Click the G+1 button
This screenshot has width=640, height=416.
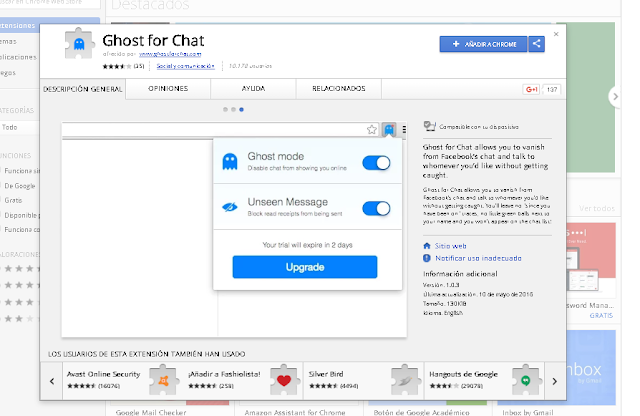(531, 89)
